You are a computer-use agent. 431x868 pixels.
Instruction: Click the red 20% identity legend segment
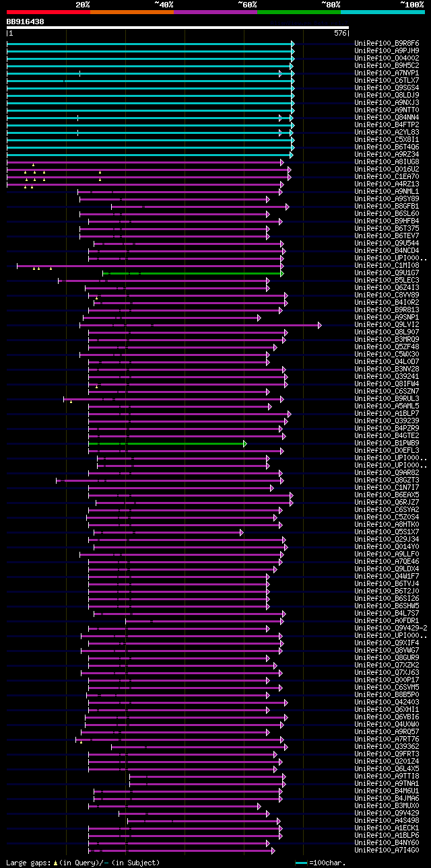[48, 11]
